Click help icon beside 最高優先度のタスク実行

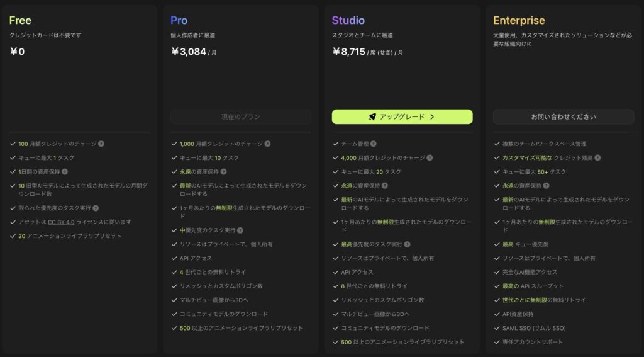pyautogui.click(x=407, y=244)
